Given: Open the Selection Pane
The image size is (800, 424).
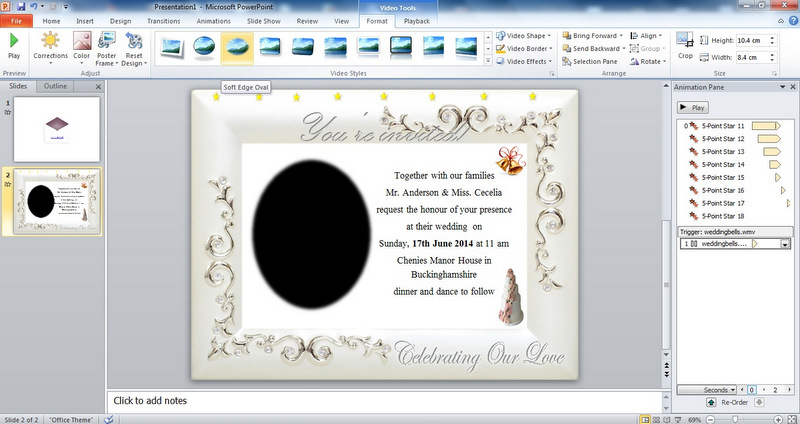Looking at the screenshot, I should (590, 61).
